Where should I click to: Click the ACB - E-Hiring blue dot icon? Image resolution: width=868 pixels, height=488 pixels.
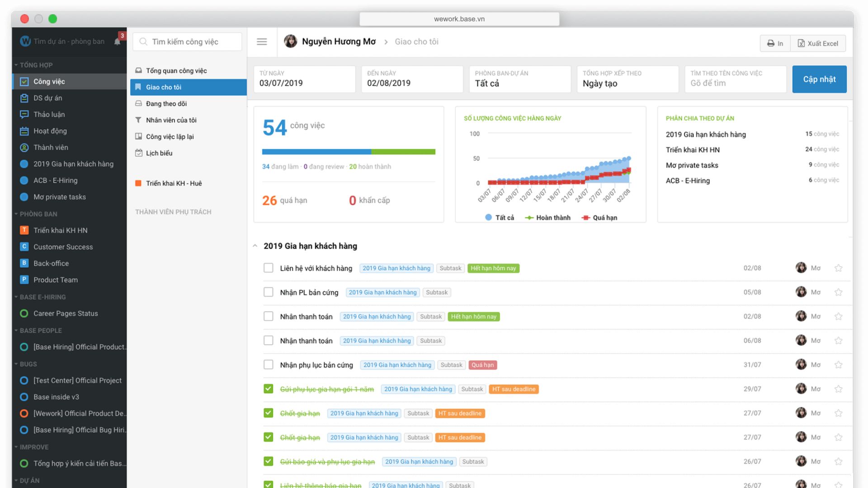click(24, 180)
